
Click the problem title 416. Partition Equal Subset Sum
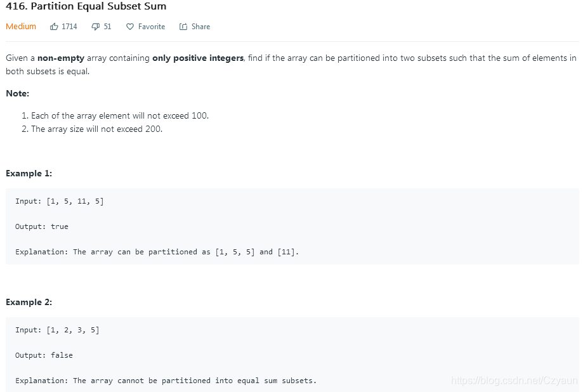point(86,6)
